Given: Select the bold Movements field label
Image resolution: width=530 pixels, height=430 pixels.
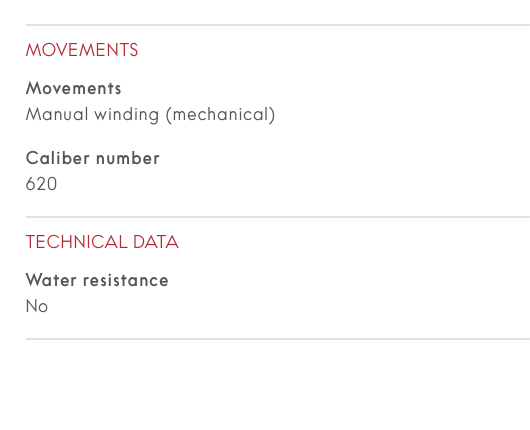Looking at the screenshot, I should [74, 89].
